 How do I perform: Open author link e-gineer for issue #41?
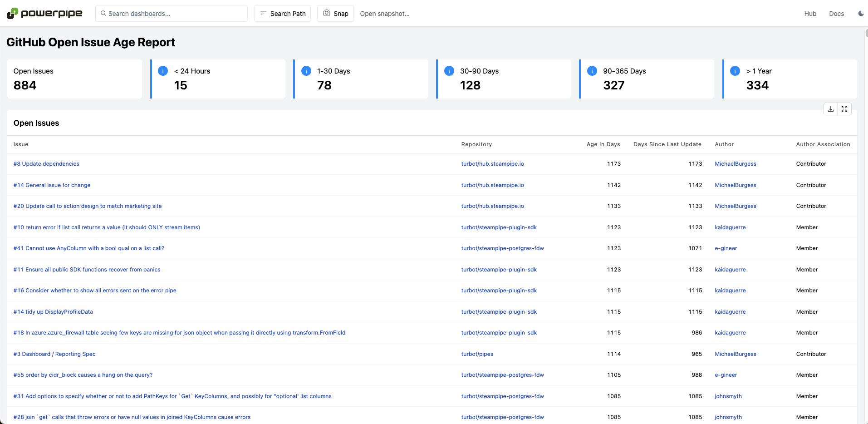coord(726,248)
